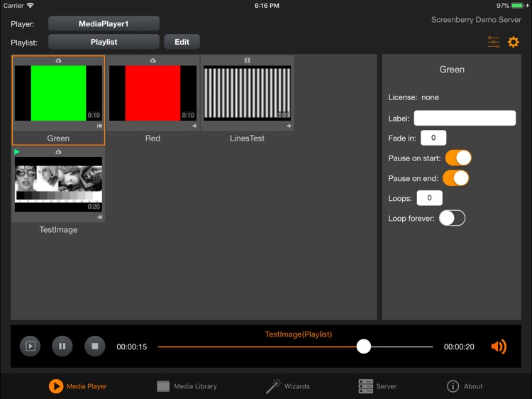Open the About tab
532x399 pixels.
coord(465,386)
